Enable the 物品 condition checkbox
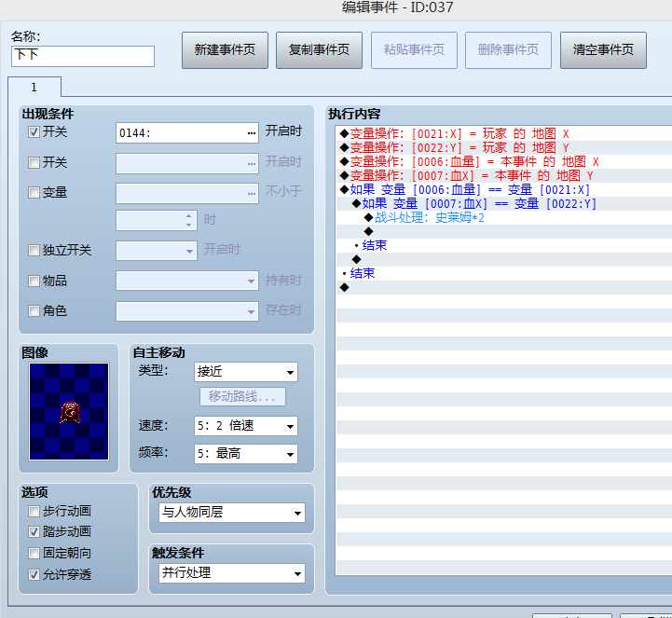The width and height of the screenshot is (672, 618). tap(34, 282)
